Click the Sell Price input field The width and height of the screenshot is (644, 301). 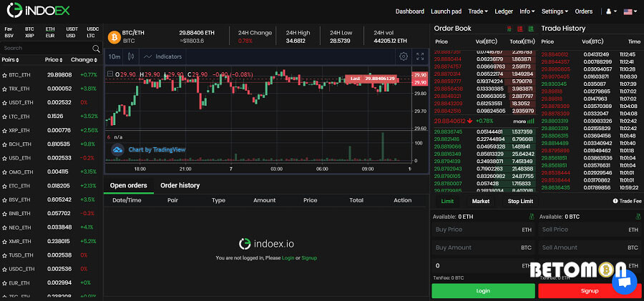tap(590, 230)
